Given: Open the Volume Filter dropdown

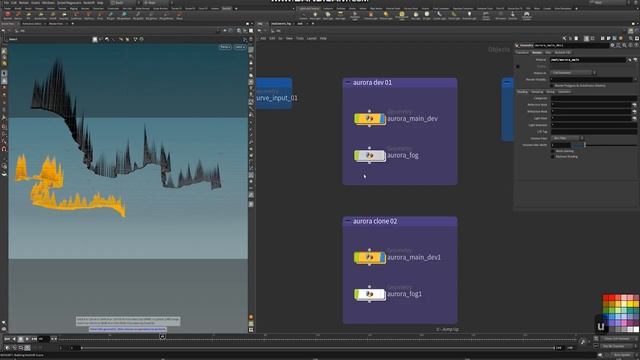Looking at the screenshot, I should click(567, 138).
